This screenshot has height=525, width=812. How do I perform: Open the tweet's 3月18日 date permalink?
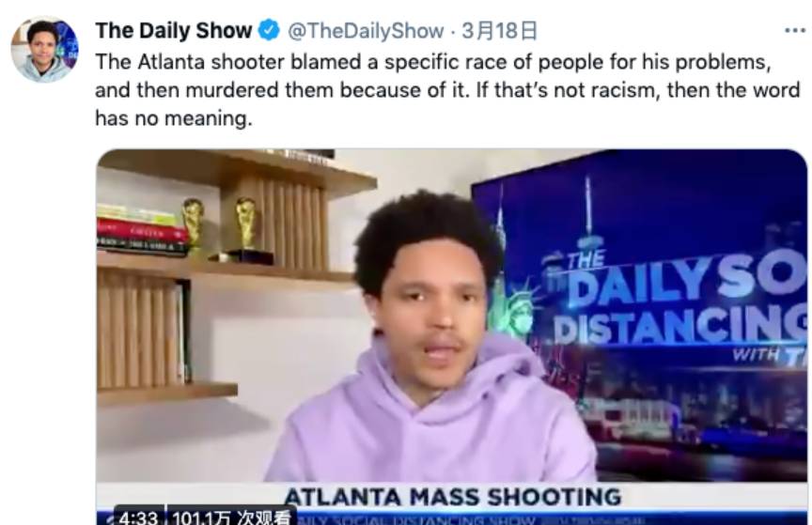(499, 31)
